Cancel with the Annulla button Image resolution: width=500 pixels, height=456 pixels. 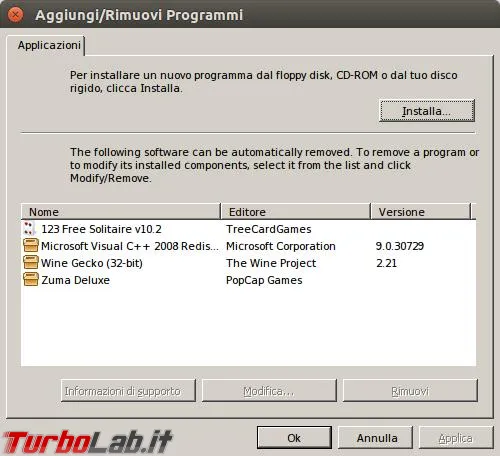click(x=376, y=437)
